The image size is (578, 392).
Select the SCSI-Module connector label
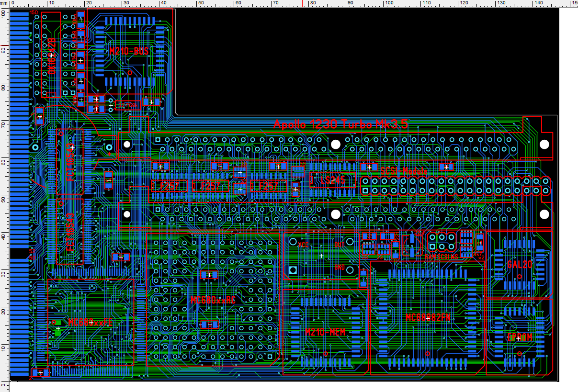(x=404, y=171)
